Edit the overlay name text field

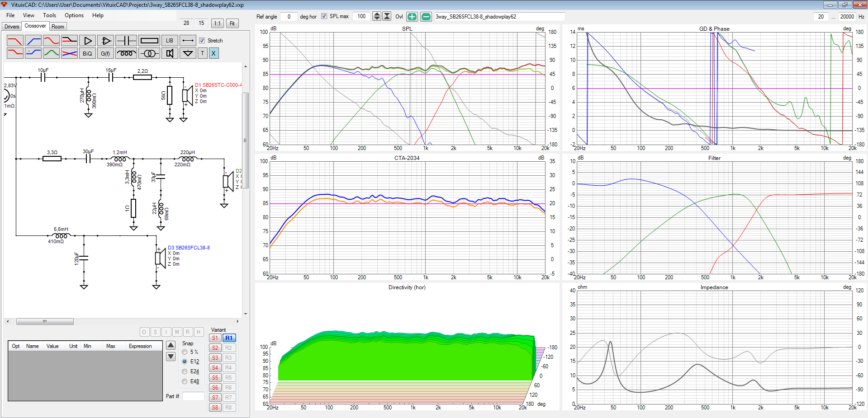[x=499, y=17]
